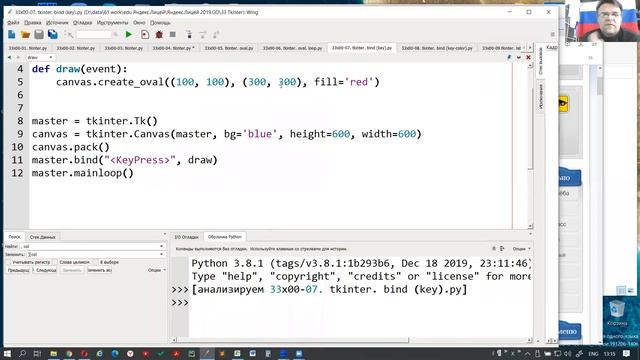640x360 pixels.
Task: Click the debug current file icon
Action: (145, 35)
